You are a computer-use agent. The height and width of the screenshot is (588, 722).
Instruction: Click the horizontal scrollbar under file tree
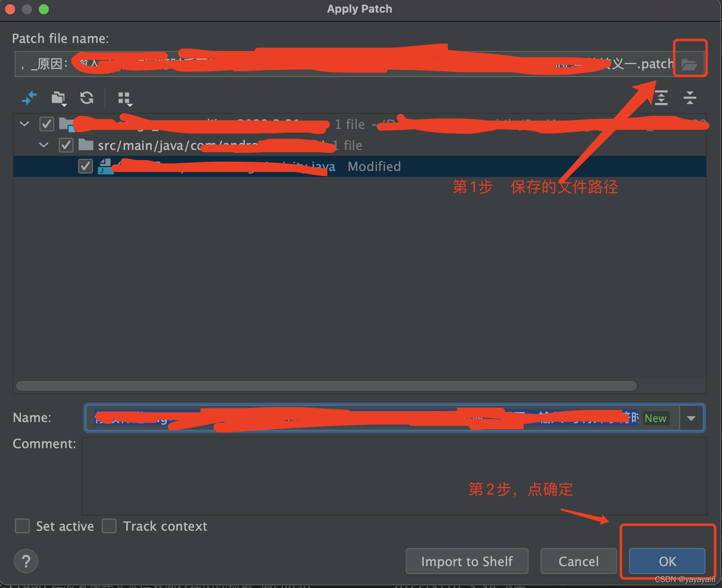pyautogui.click(x=326, y=386)
